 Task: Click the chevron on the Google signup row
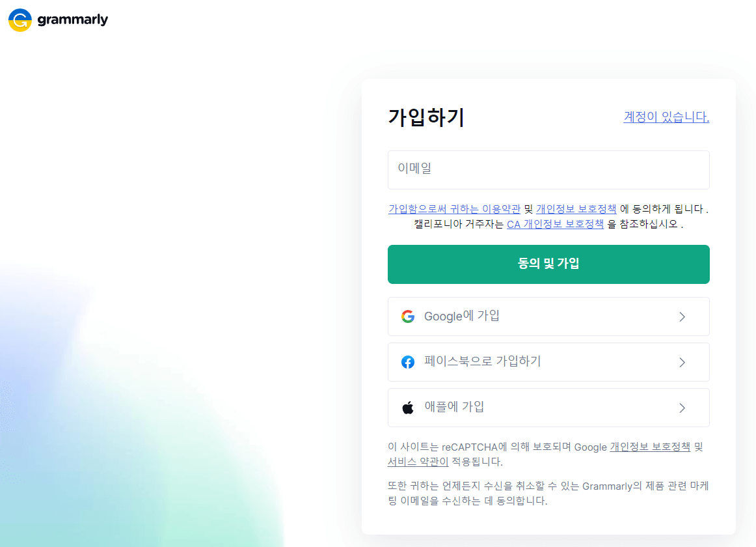[x=682, y=316]
